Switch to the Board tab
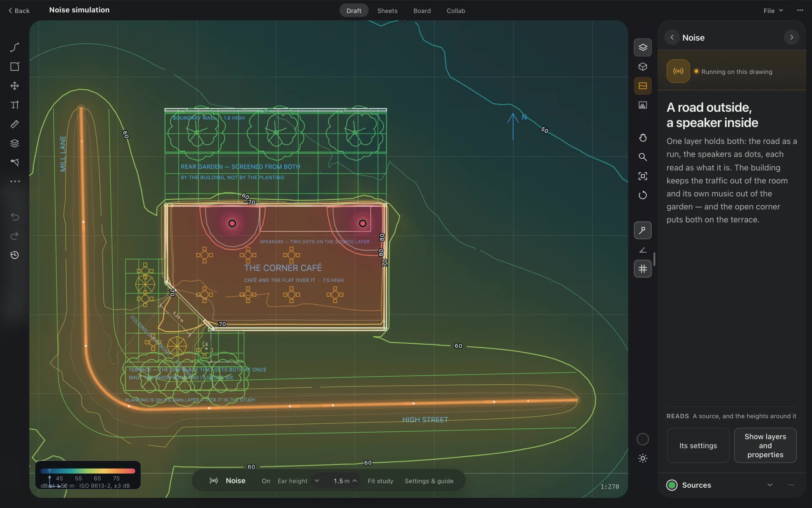812x508 pixels. pos(422,11)
